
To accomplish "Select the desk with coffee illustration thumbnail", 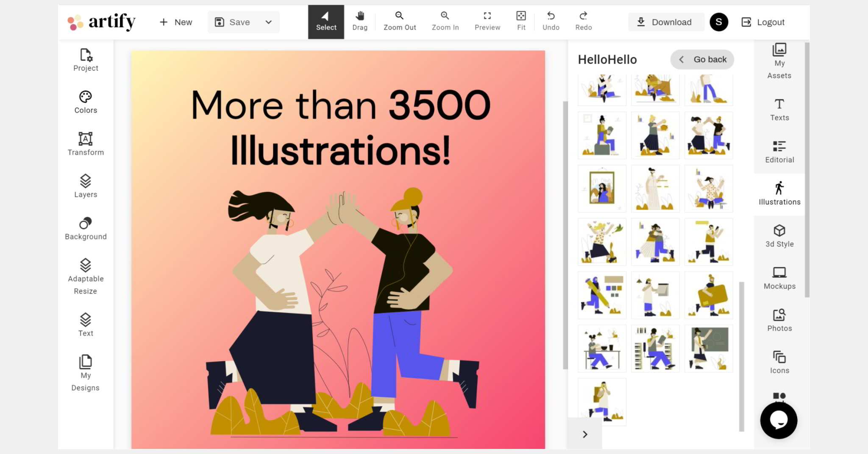I will coord(602,349).
